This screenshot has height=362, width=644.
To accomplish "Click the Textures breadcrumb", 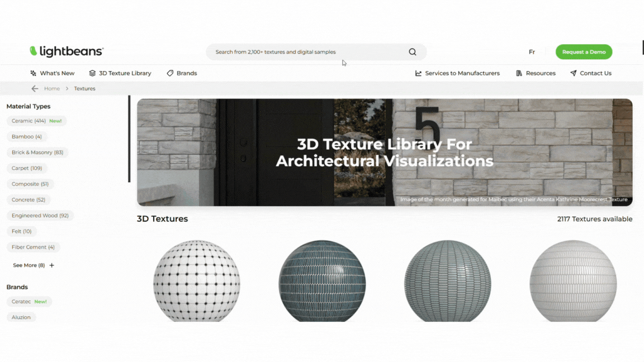I will [84, 89].
